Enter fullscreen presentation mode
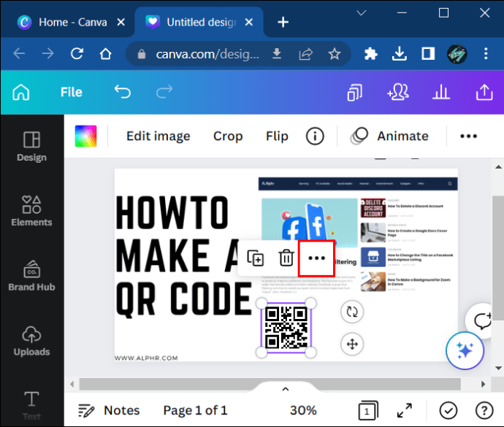Screen dimensions: 504x427 405,410
